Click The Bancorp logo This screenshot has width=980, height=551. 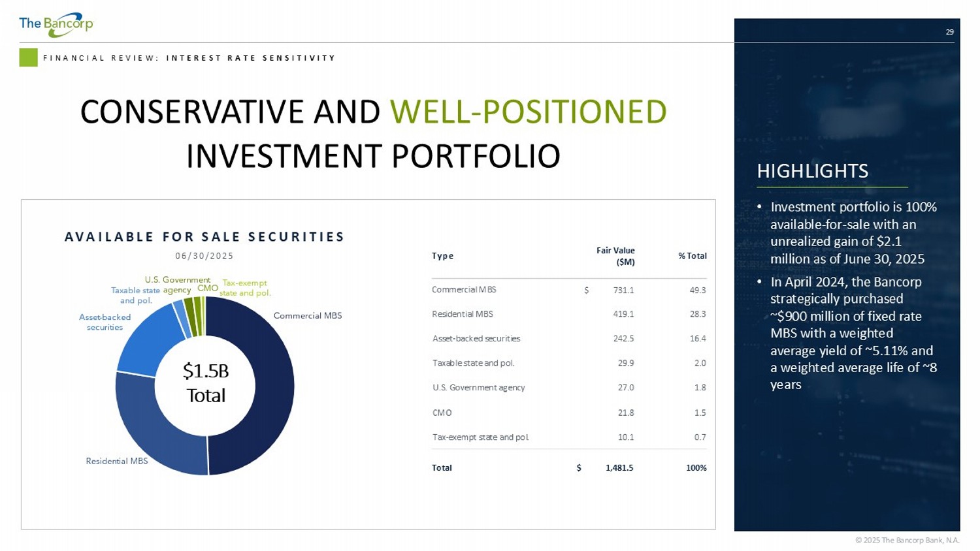(56, 24)
